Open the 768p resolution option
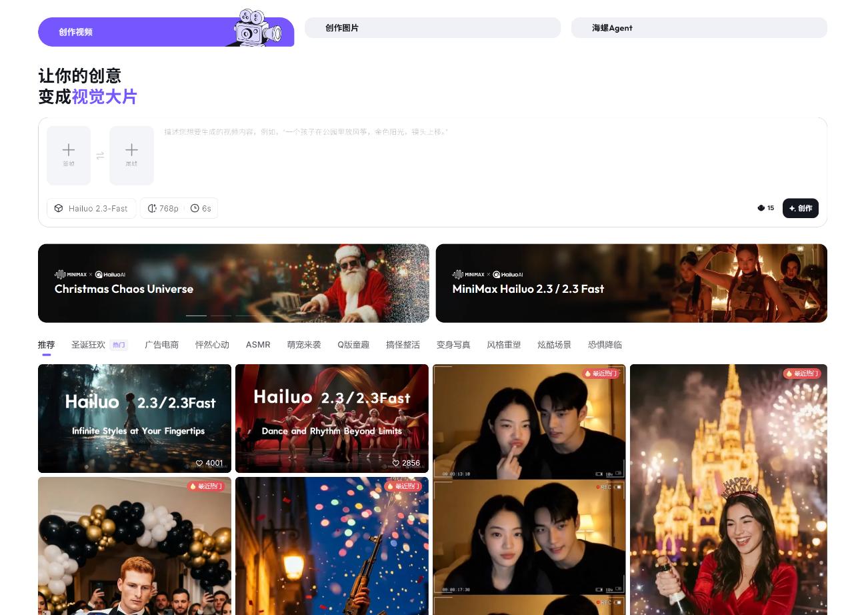The height and width of the screenshot is (615, 868). 163,208
